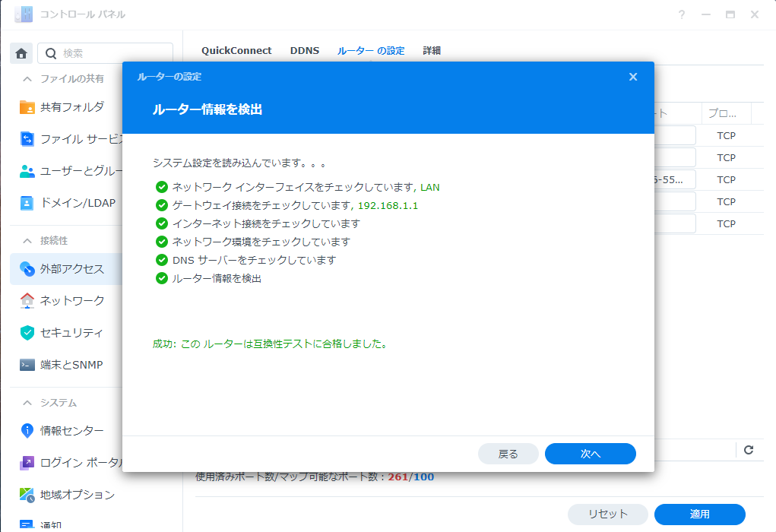Select 外部アクセス in the sidebar
776x532 pixels.
tap(66, 269)
